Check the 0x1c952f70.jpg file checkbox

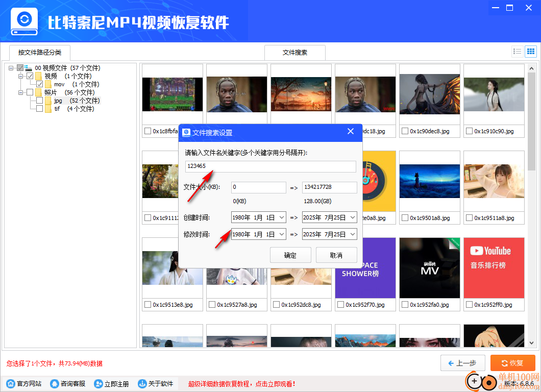coord(340,304)
